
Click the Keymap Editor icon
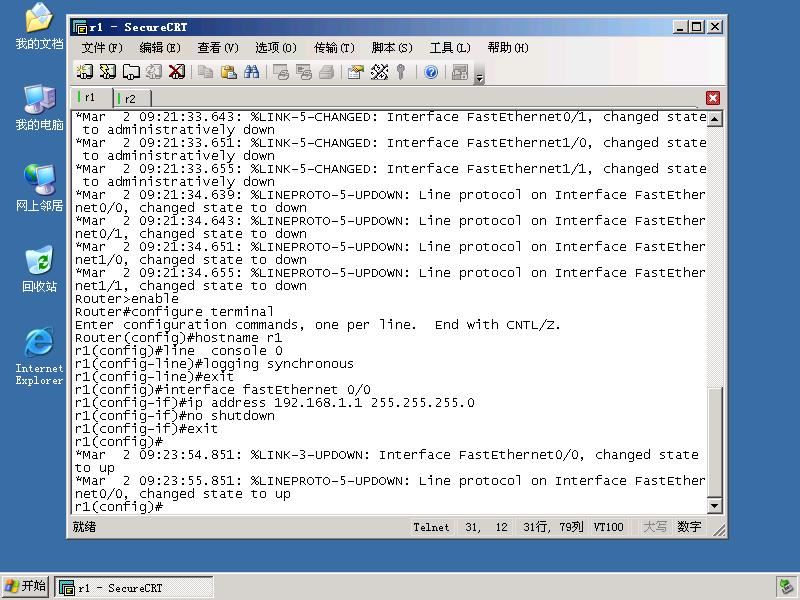[x=379, y=72]
